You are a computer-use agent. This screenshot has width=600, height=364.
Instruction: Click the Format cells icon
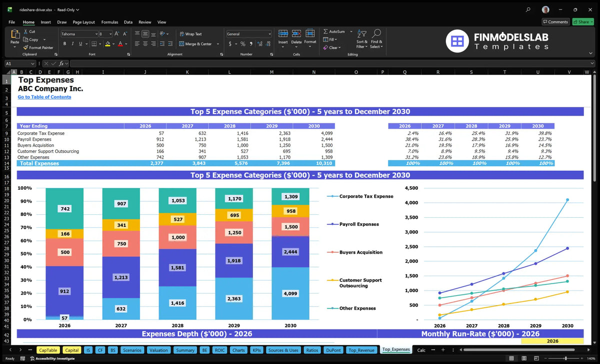310,33
